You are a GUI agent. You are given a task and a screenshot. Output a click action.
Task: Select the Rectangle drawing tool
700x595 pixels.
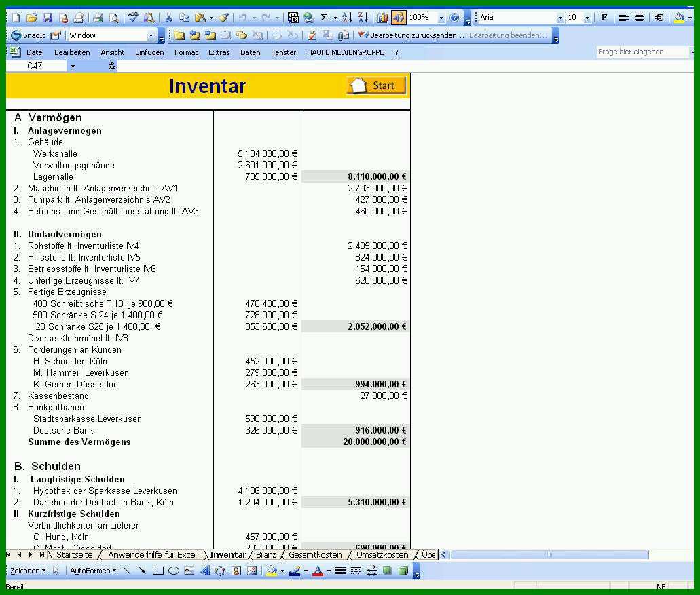pyautogui.click(x=158, y=571)
